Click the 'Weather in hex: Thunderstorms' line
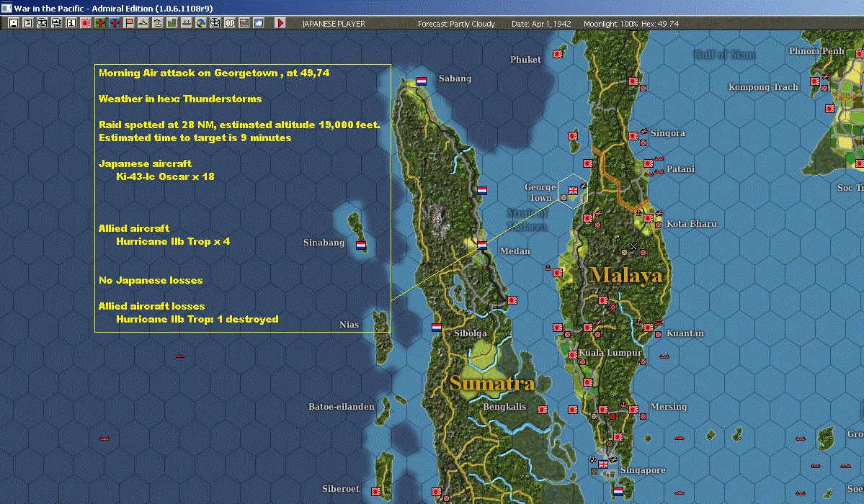 pos(180,99)
